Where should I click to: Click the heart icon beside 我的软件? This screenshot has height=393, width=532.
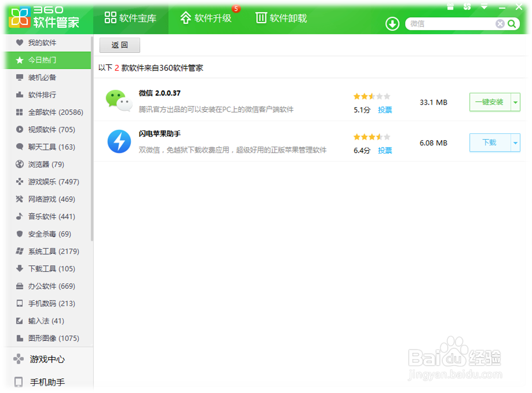pyautogui.click(x=20, y=42)
